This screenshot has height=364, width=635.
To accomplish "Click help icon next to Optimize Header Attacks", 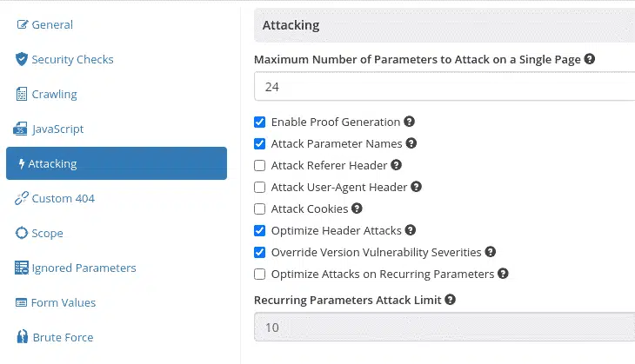I will 411,230.
